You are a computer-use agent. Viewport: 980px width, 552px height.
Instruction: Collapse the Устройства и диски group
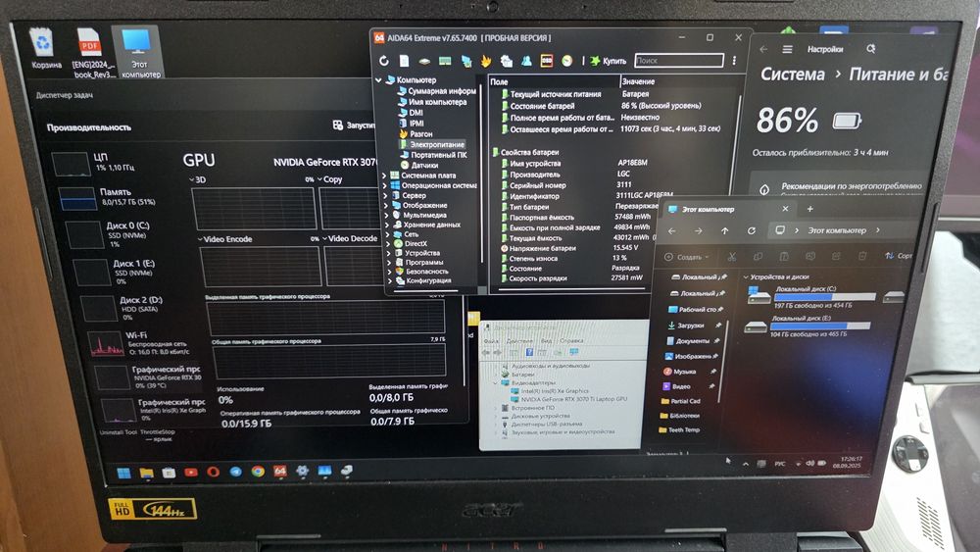[x=746, y=276]
